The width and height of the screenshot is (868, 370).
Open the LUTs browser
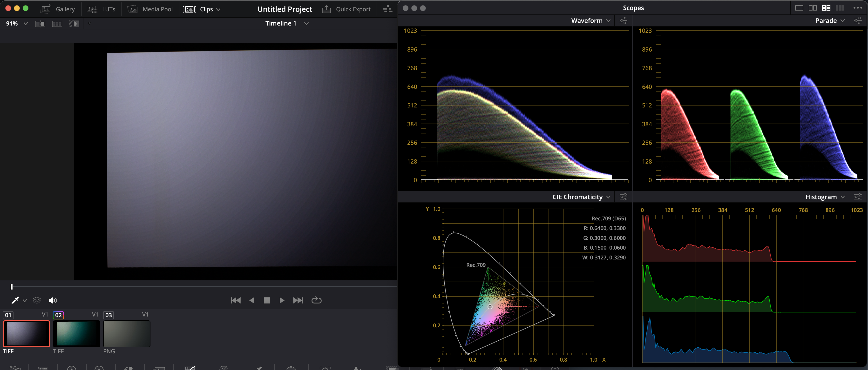click(x=101, y=9)
